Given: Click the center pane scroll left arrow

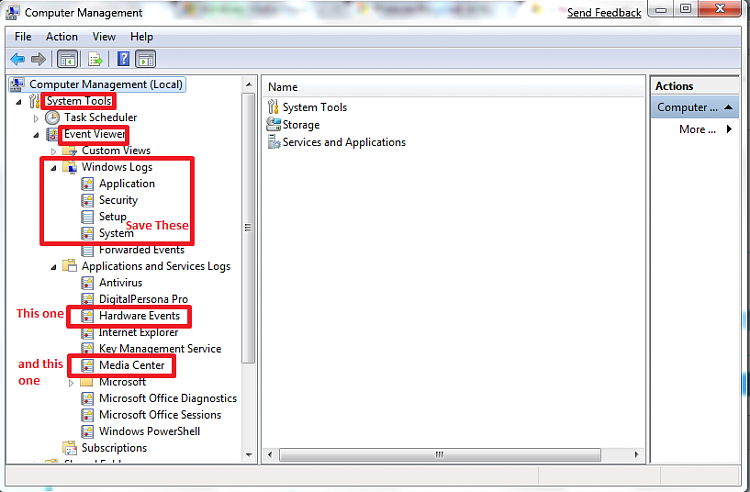Looking at the screenshot, I should click(x=270, y=455).
